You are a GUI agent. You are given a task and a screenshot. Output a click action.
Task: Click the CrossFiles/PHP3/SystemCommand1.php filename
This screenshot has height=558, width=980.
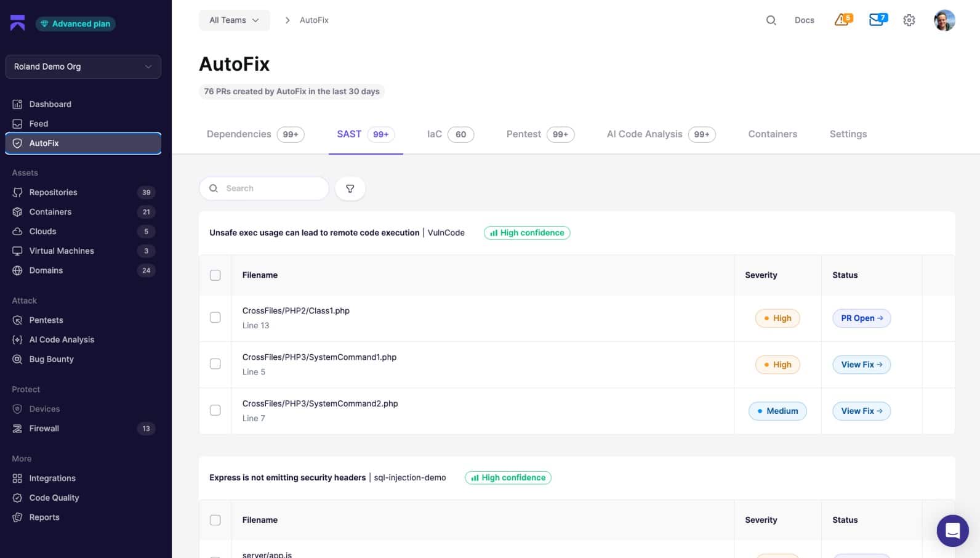coord(319,357)
